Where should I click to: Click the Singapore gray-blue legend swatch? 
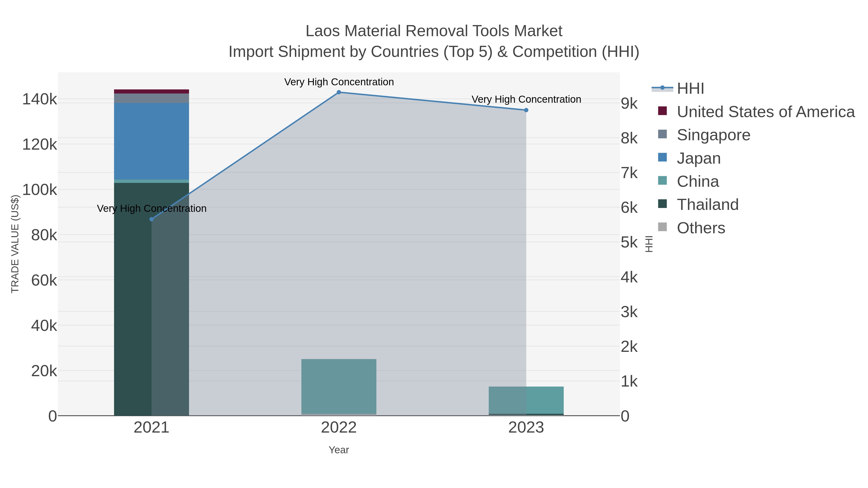click(662, 134)
